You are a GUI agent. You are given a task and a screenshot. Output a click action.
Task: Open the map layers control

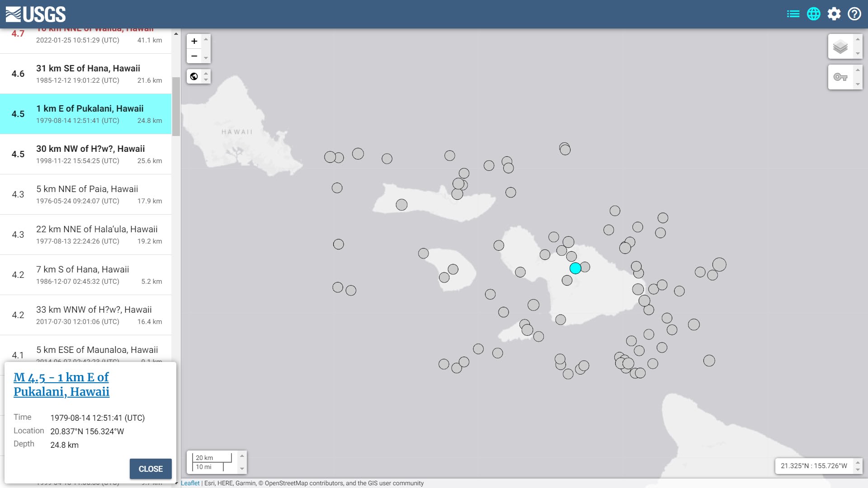(840, 47)
